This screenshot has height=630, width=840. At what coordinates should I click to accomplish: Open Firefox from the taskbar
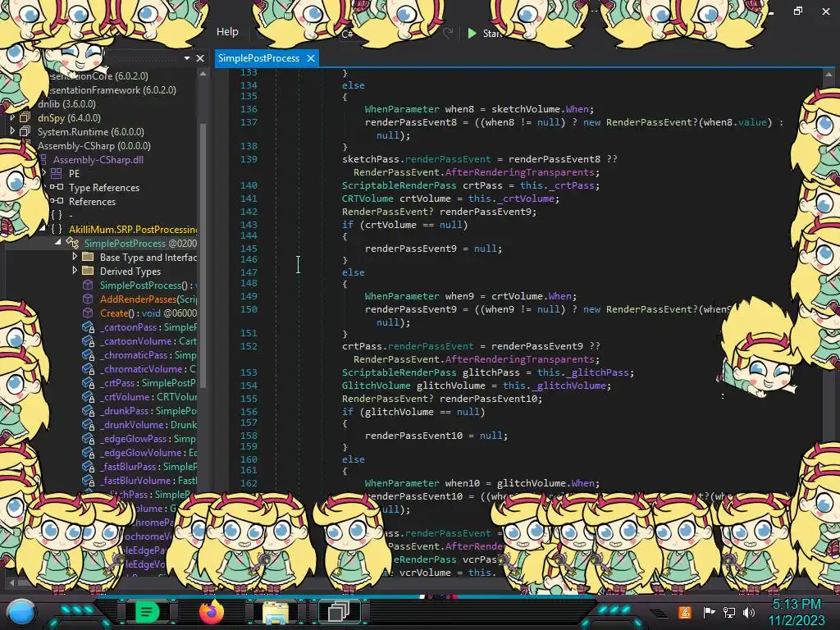point(212,611)
